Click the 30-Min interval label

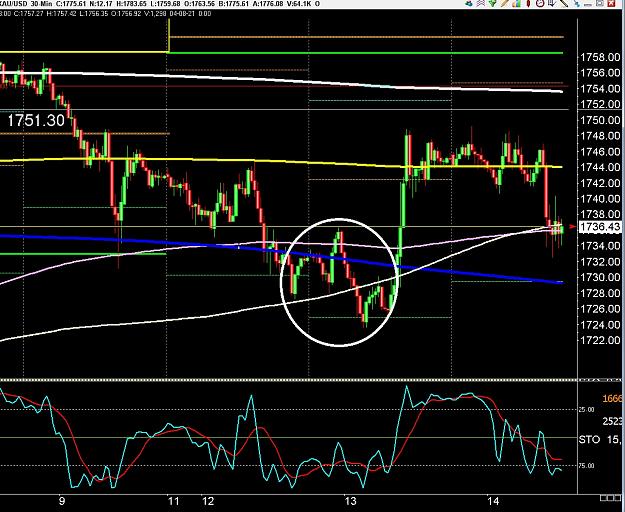41,4
